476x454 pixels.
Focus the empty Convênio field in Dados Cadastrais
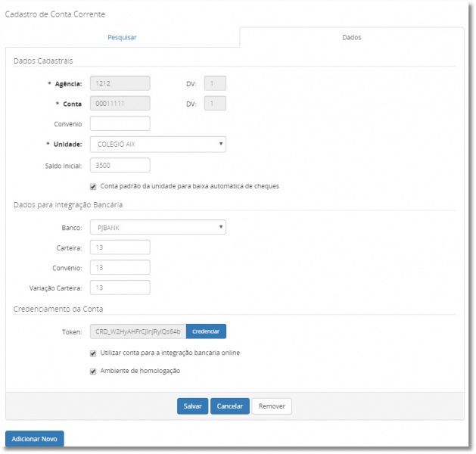coord(120,123)
